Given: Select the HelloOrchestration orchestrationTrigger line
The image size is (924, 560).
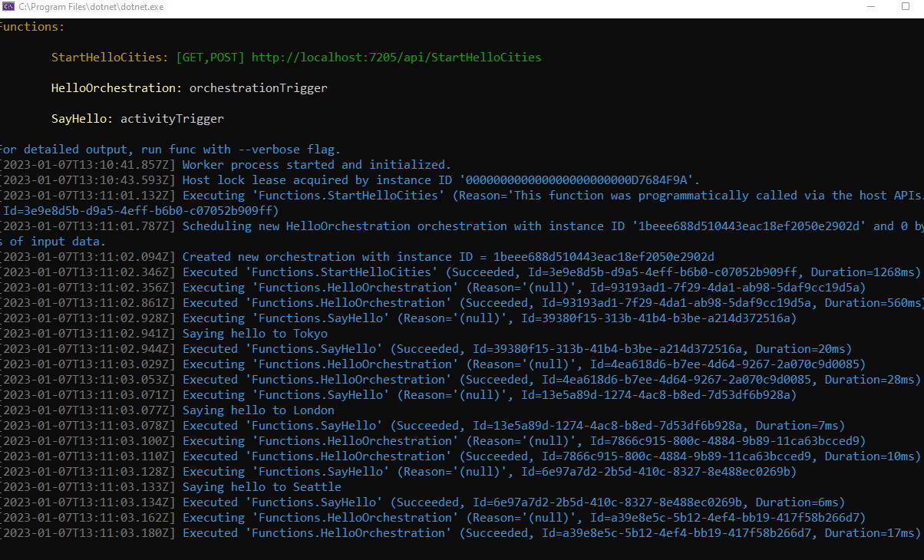Looking at the screenshot, I should click(x=189, y=88).
